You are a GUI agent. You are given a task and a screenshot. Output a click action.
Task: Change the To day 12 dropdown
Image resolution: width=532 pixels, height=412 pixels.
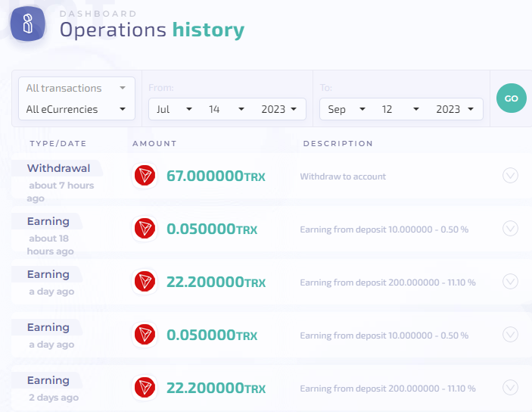399,109
